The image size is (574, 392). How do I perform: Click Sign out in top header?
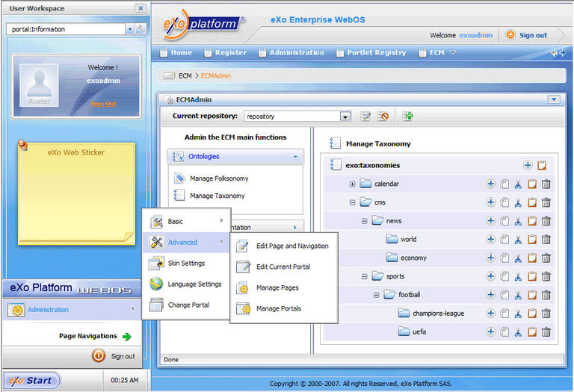526,35
